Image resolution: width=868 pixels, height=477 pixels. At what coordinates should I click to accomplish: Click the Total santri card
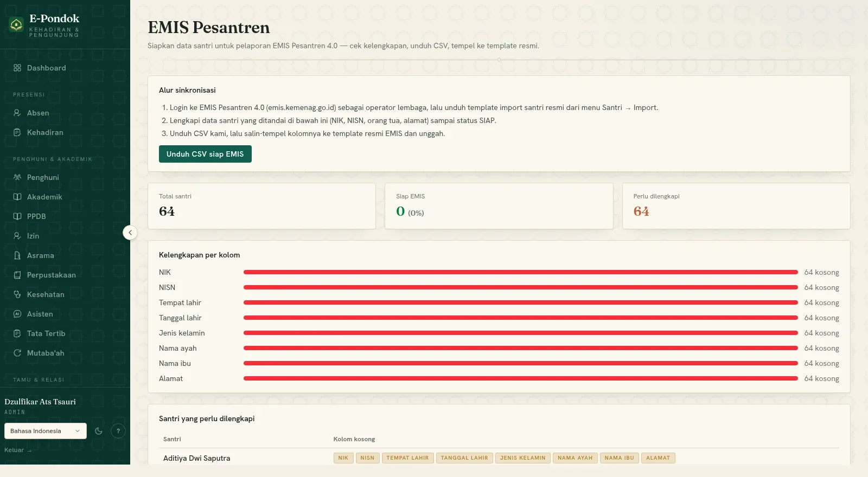[262, 206]
